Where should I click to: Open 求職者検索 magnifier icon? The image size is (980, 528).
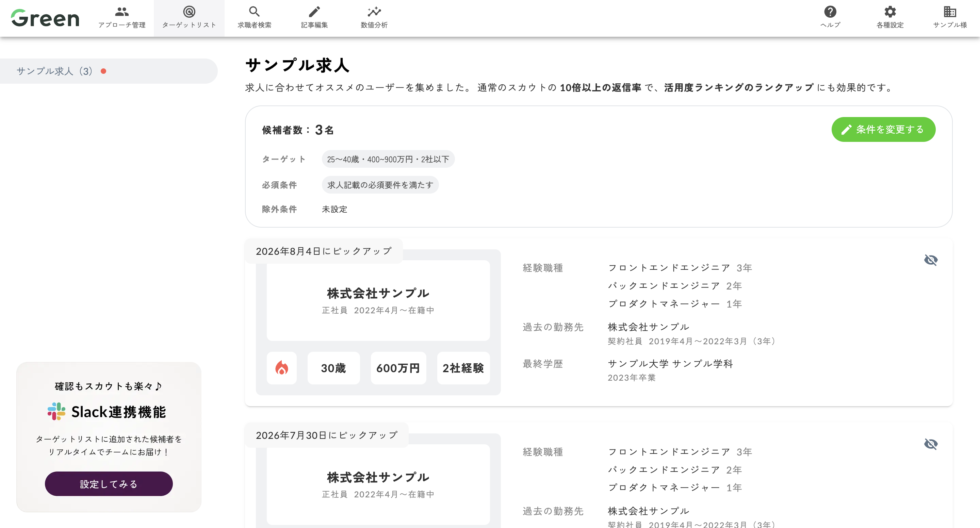point(254,12)
